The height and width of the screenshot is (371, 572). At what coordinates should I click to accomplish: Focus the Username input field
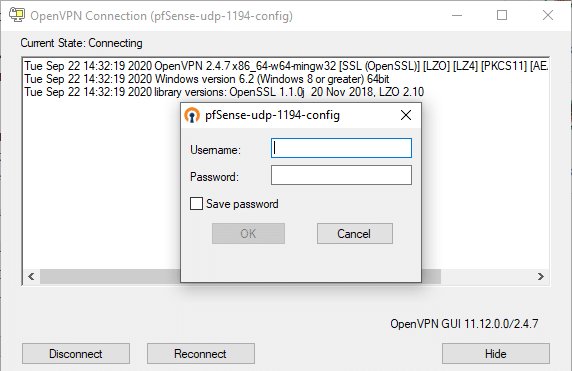[x=341, y=148]
